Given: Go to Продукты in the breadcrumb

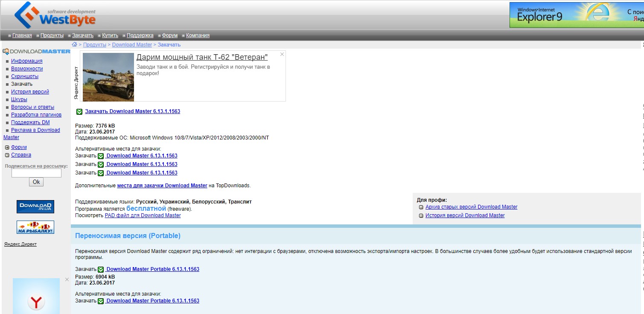Looking at the screenshot, I should (95, 45).
